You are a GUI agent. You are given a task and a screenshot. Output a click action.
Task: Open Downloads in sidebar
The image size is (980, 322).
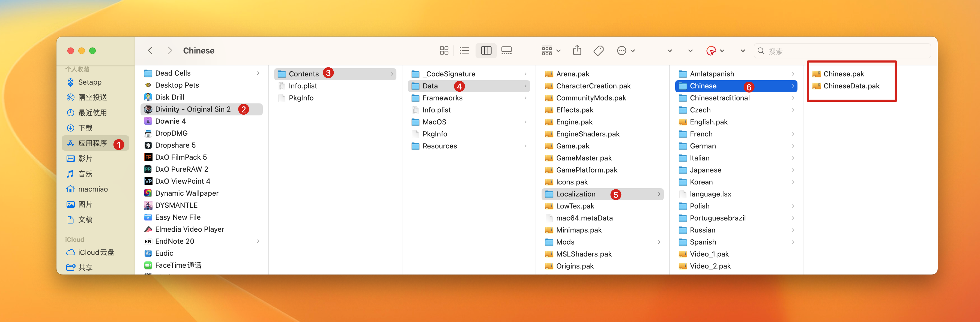[85, 128]
